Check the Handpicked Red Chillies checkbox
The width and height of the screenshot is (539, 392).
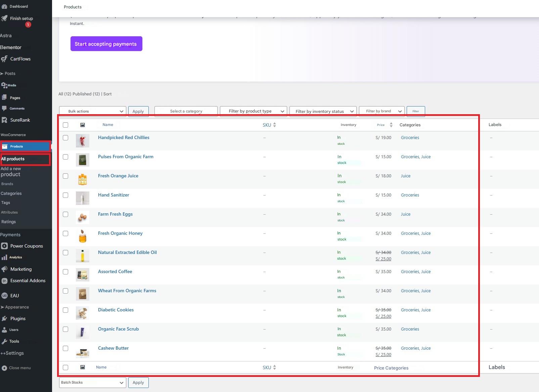65,138
